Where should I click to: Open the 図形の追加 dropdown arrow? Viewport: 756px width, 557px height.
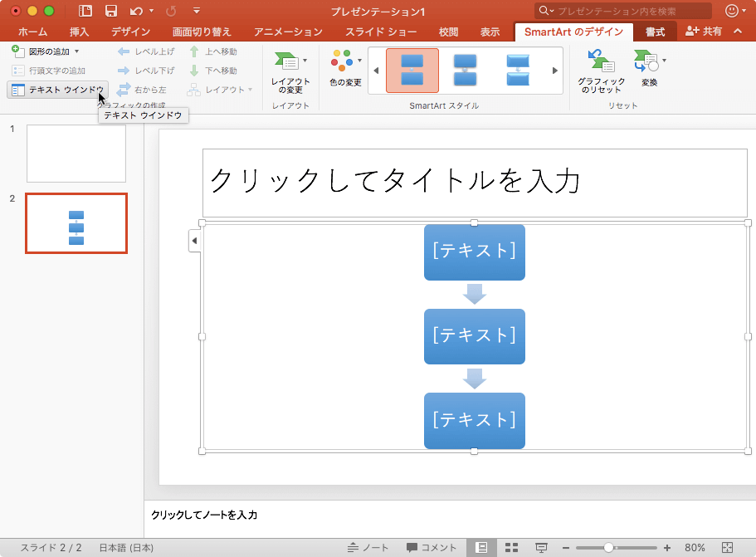(x=77, y=51)
